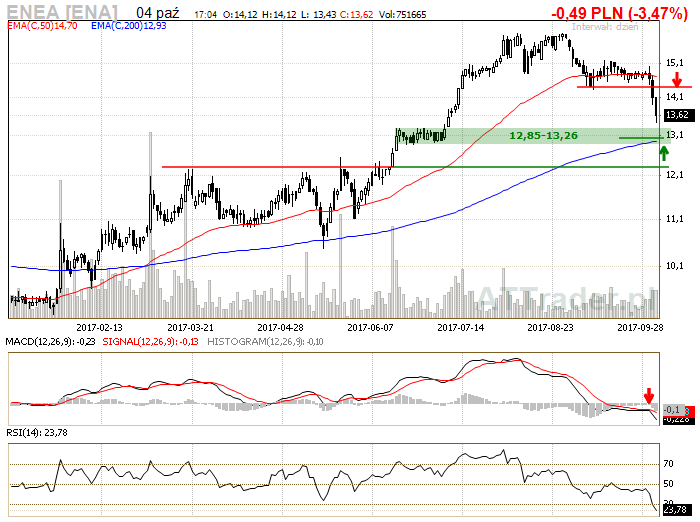Click the RSI value tag 23,78
The height and width of the screenshot is (522, 700).
pos(675,509)
